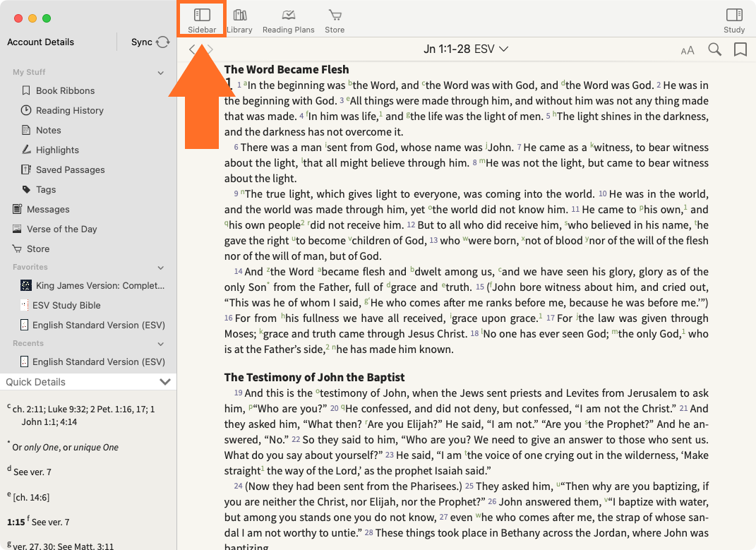756x550 pixels.
Task: Click 'The Testimony of John the Baptist' heading
Action: [314, 377]
